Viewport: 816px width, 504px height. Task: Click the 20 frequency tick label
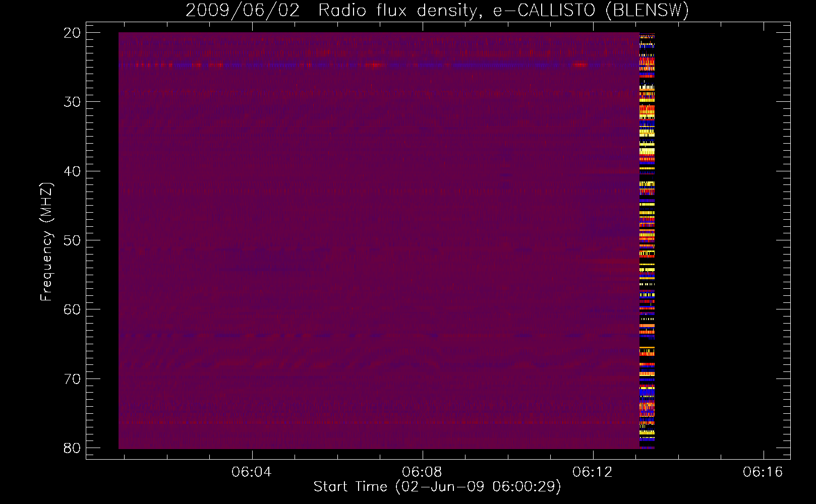(x=72, y=33)
